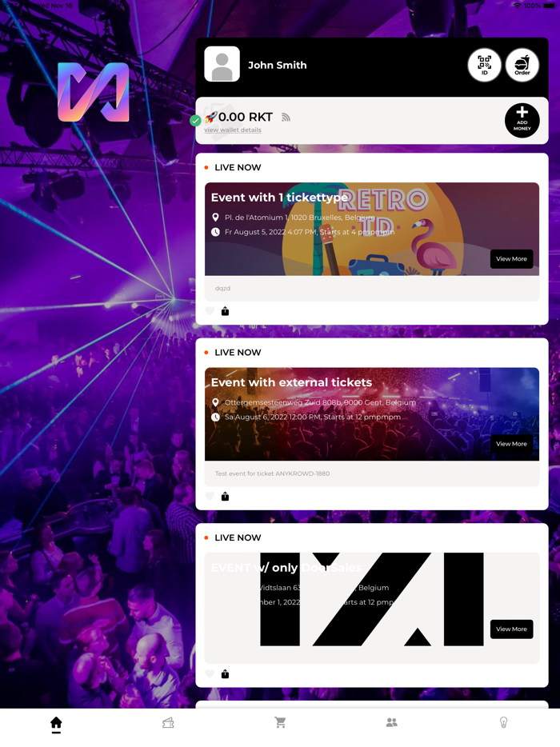Open the Tickets tab in bottom bar
The height and width of the screenshot is (747, 560).
click(168, 723)
